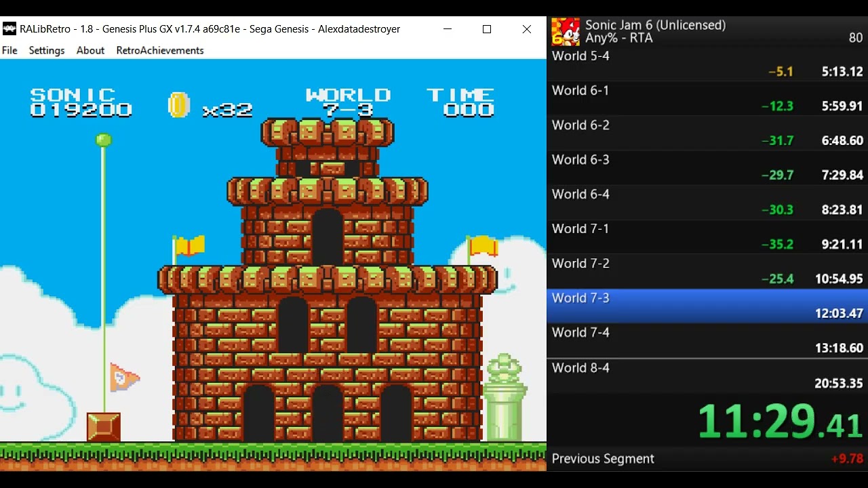Click the attempt count 80
This screenshot has width=868, height=488.
856,38
